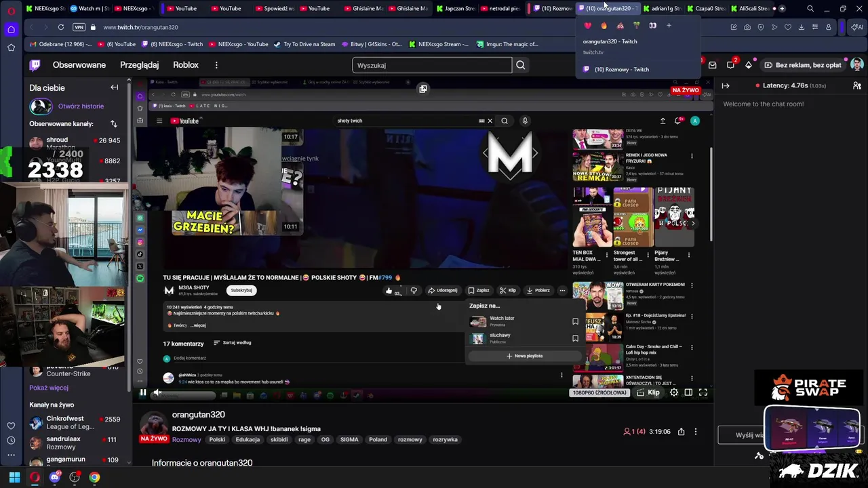868x488 pixels.
Task: Open Opera sidebar bookmarks heart icon
Action: (11, 426)
